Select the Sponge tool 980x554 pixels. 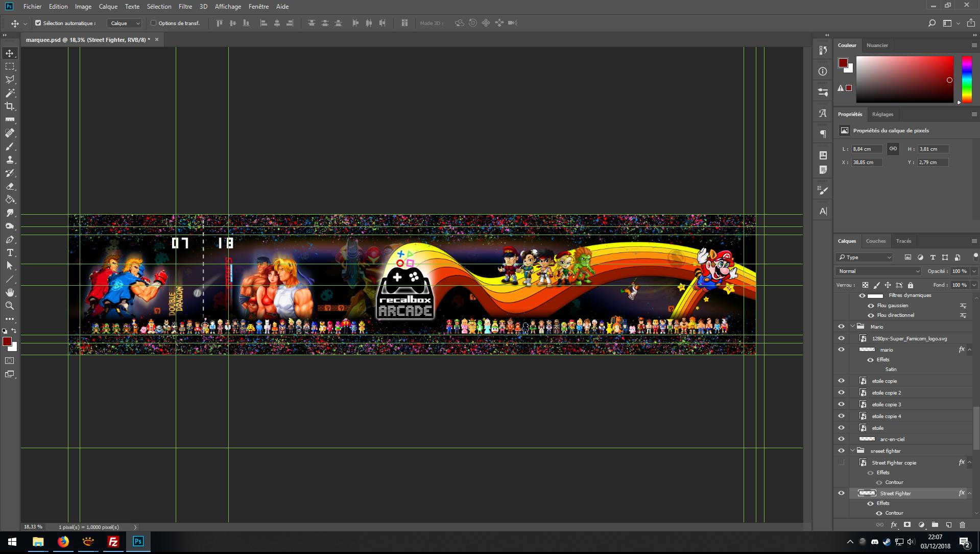10,226
